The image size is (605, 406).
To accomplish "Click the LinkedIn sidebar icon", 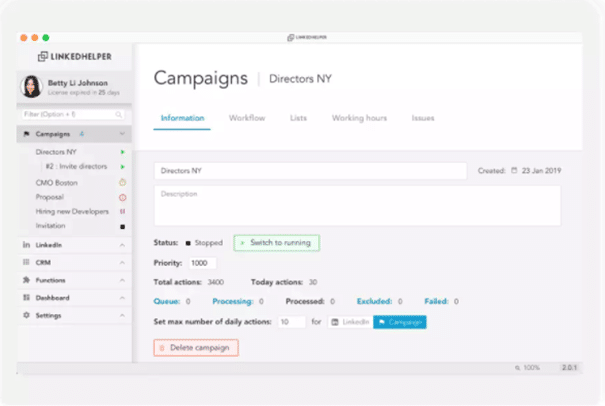I will click(26, 245).
